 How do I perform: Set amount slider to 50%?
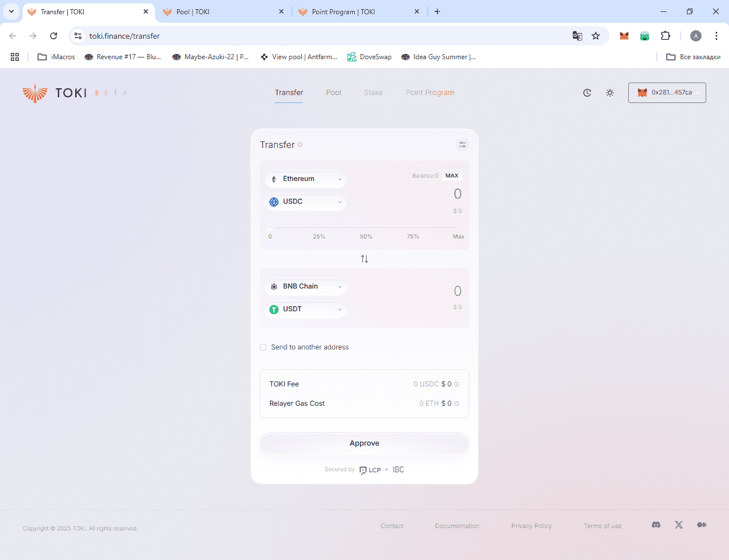[366, 237]
